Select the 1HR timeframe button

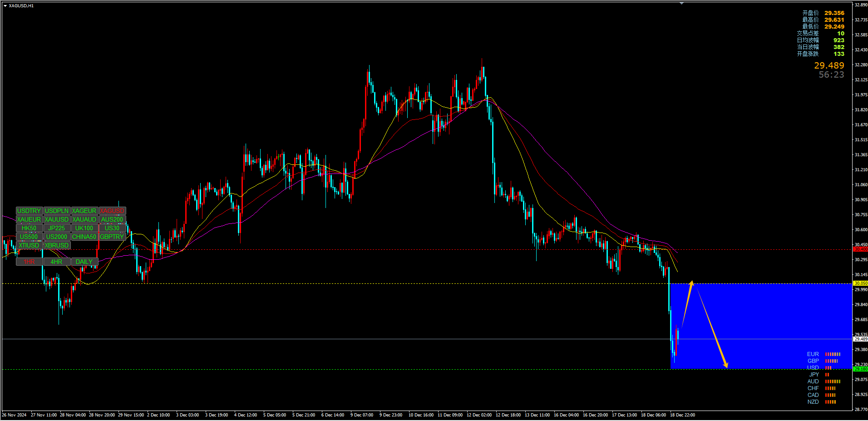[x=29, y=262]
